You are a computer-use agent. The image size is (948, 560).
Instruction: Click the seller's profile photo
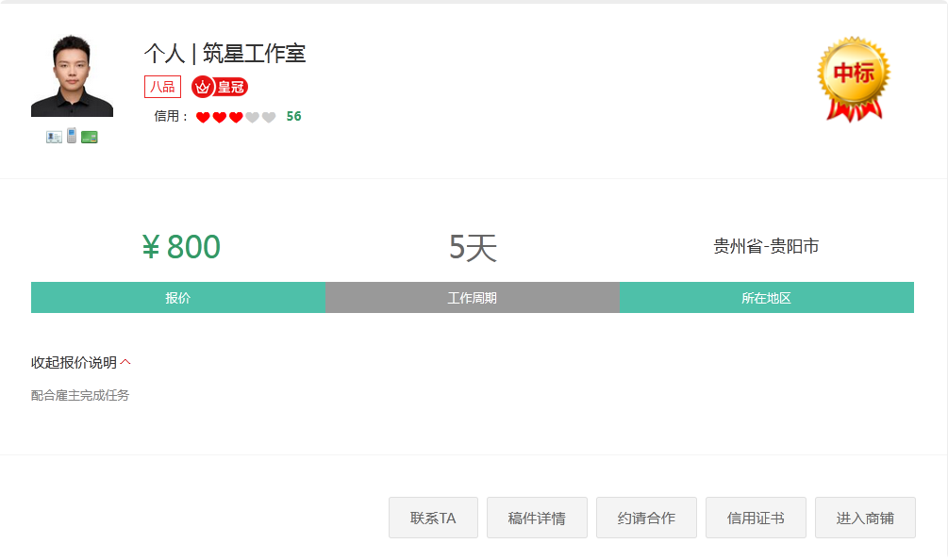click(72, 78)
